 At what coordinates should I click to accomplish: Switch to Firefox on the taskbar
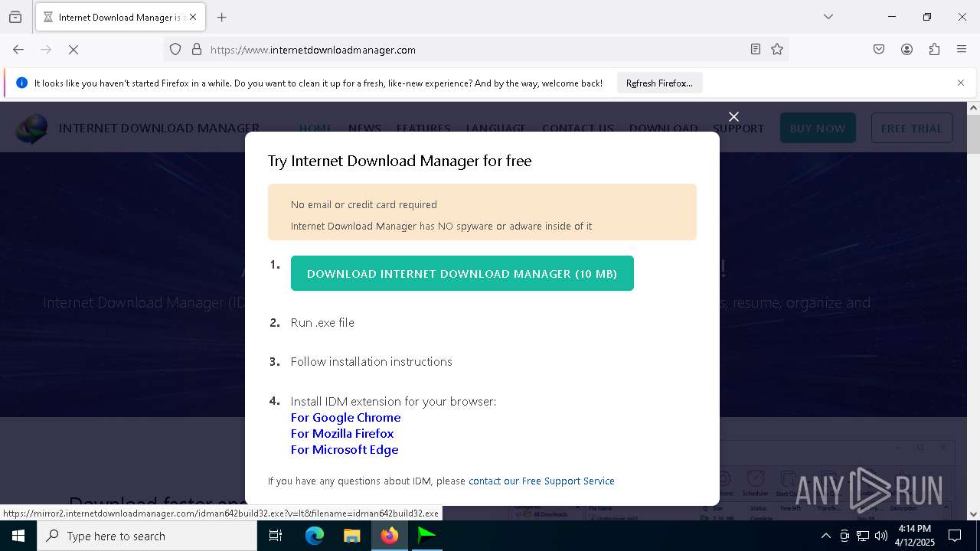390,536
